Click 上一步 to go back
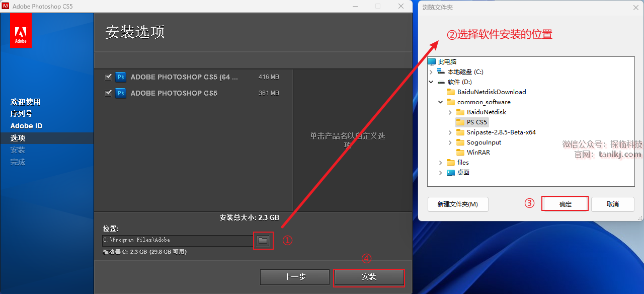 point(295,277)
